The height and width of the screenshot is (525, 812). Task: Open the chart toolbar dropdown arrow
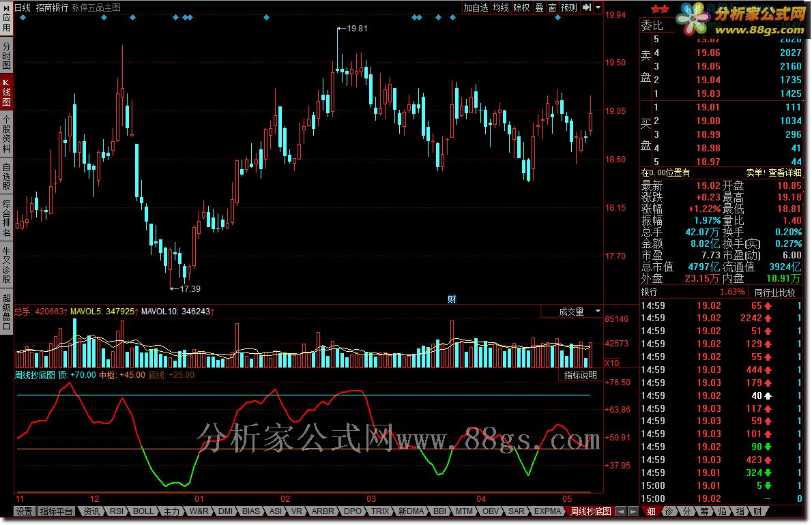tap(598, 7)
